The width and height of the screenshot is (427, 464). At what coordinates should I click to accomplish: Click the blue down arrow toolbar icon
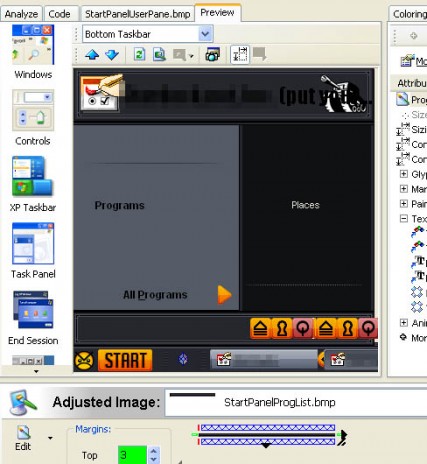(112, 55)
